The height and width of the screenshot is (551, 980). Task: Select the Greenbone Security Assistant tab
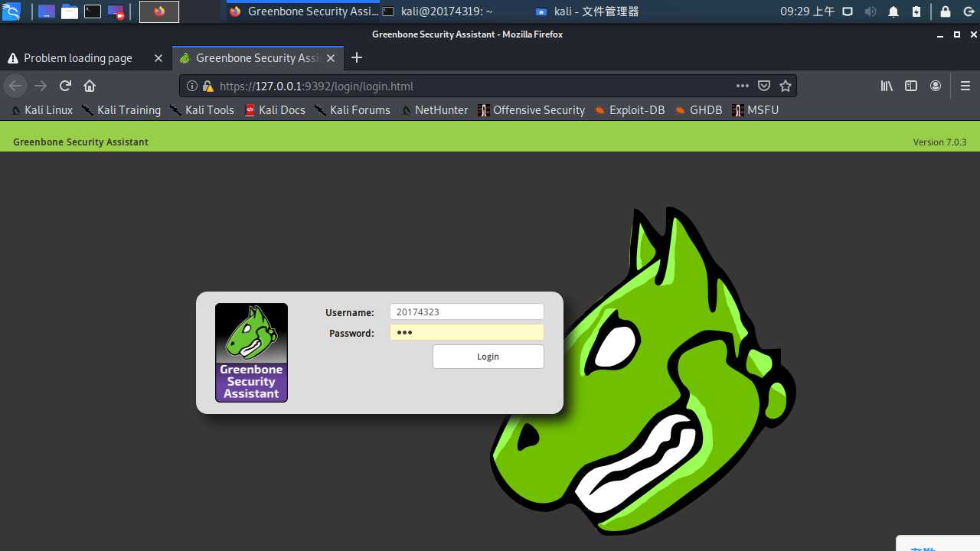click(257, 58)
